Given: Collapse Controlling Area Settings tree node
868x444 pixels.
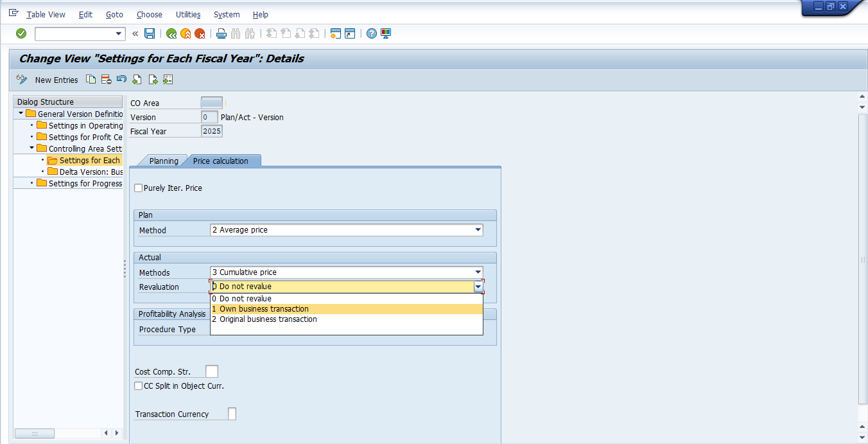Looking at the screenshot, I should [31, 148].
